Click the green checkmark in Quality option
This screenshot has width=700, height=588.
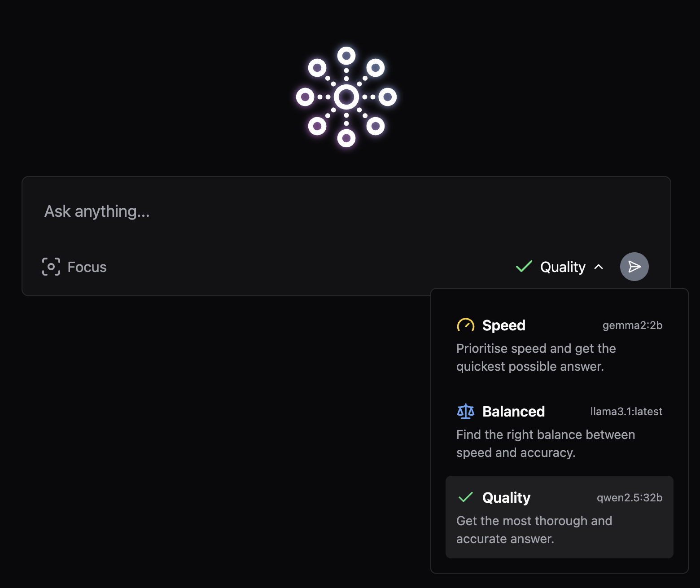[465, 497]
